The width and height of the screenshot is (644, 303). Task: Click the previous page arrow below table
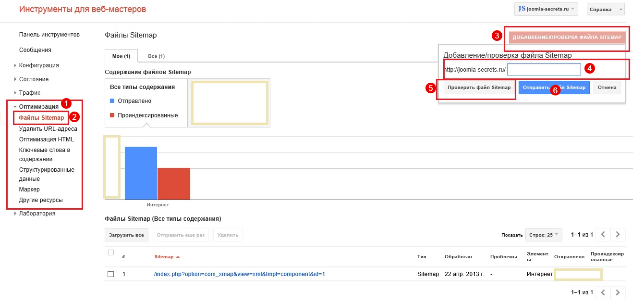(603, 292)
